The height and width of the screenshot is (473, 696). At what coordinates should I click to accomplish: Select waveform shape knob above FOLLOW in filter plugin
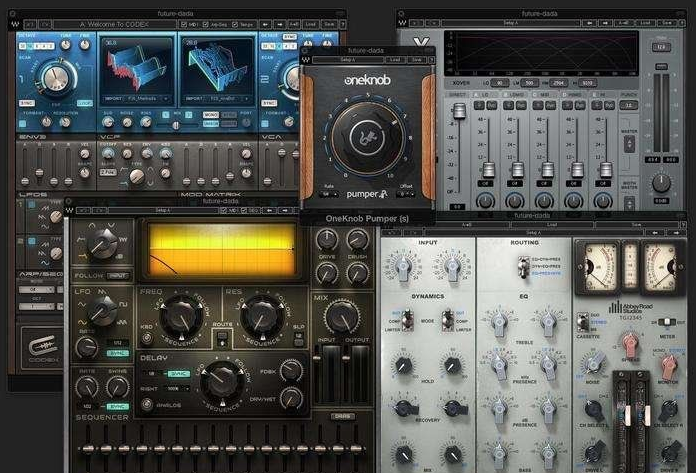coord(103,243)
